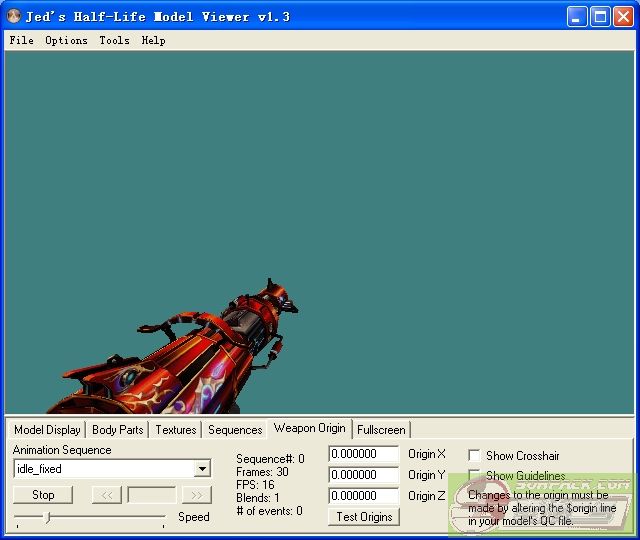The width and height of the screenshot is (640, 540).
Task: Close the Half-Life Model Viewer window
Action: [623, 16]
